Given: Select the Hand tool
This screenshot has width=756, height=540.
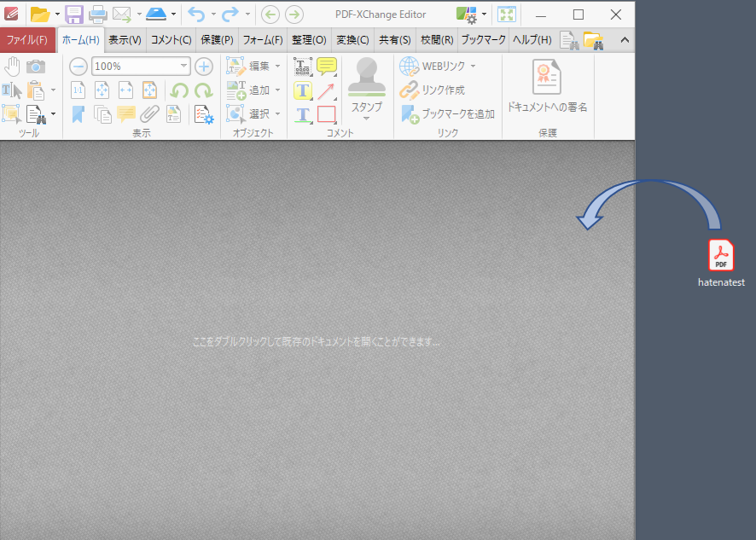Looking at the screenshot, I should [13, 67].
